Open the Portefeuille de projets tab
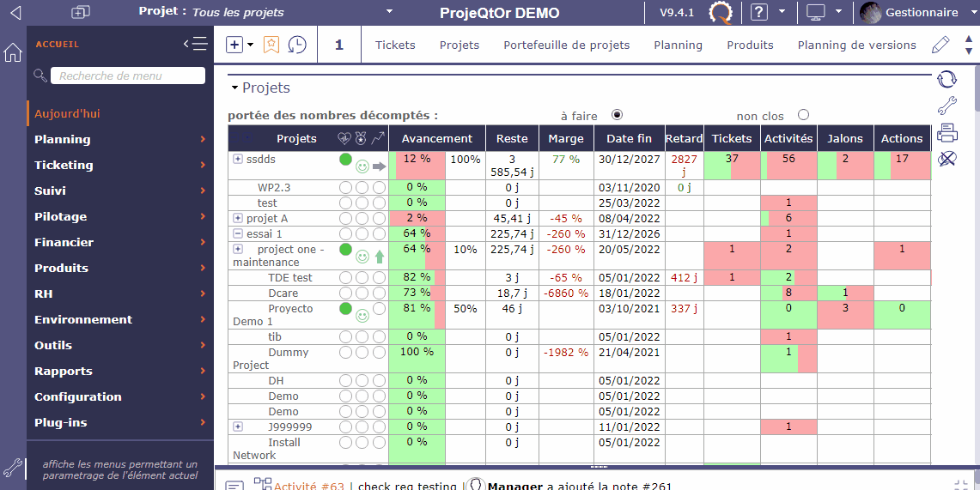This screenshot has height=490, width=980. 566,45
